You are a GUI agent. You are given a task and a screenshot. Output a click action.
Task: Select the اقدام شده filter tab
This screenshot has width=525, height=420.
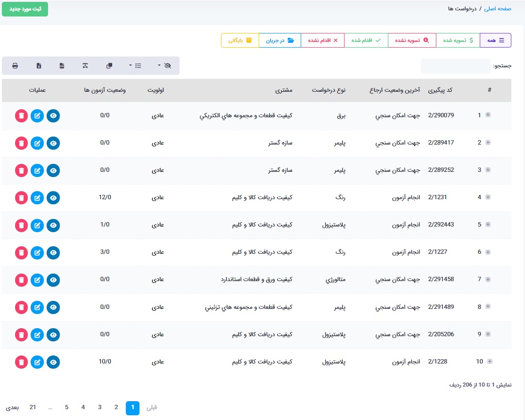point(366,40)
